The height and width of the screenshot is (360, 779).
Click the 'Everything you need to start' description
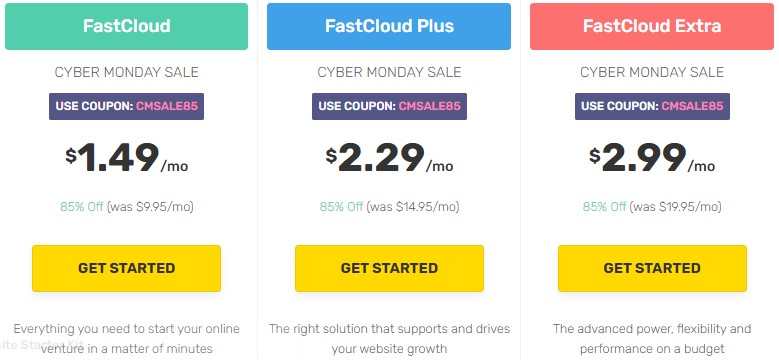pyautogui.click(x=126, y=339)
